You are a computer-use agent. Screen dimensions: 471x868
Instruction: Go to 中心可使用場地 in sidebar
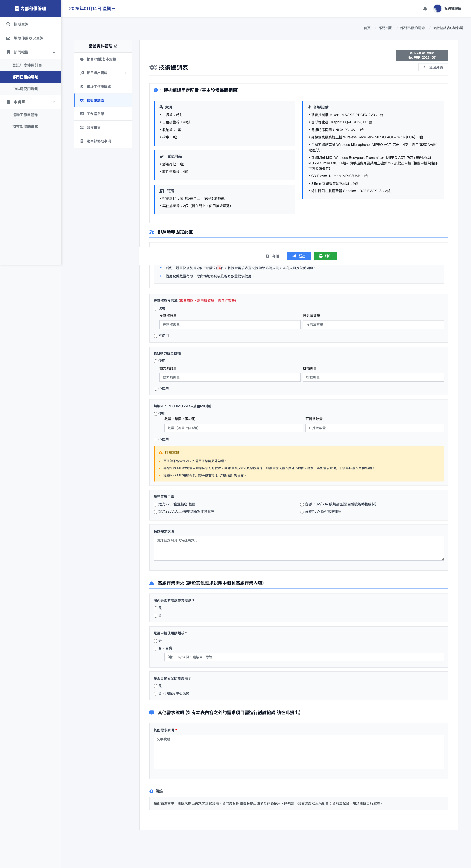click(25, 89)
